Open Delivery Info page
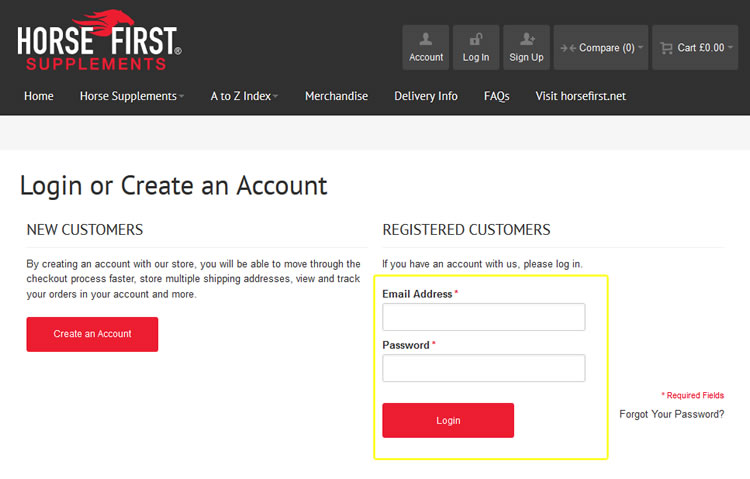The image size is (750, 479). pyautogui.click(x=426, y=96)
